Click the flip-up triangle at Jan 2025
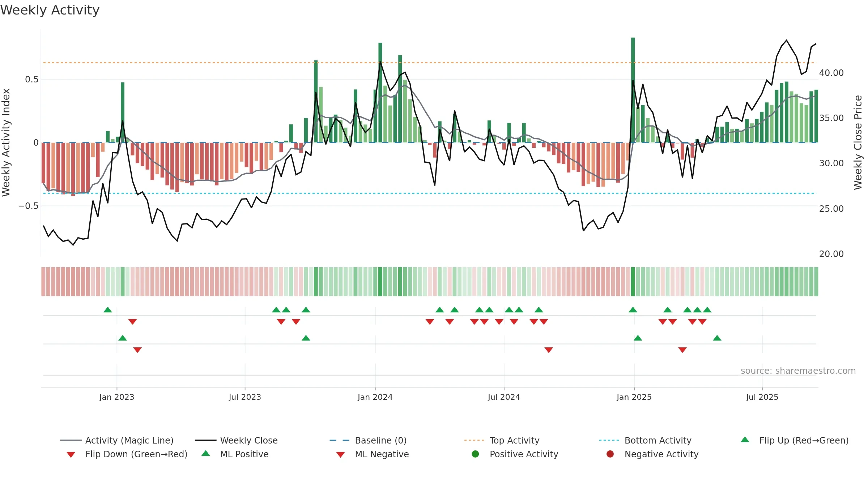 pos(633,310)
